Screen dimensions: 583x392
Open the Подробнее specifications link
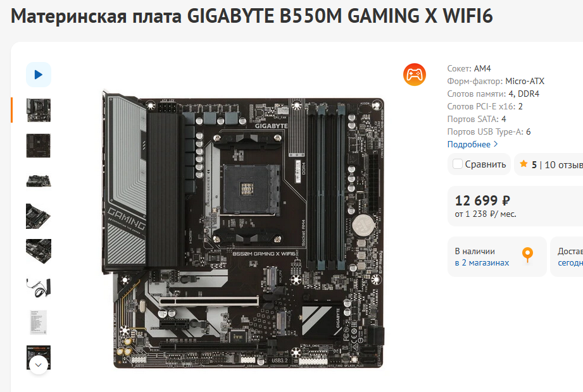click(x=468, y=144)
